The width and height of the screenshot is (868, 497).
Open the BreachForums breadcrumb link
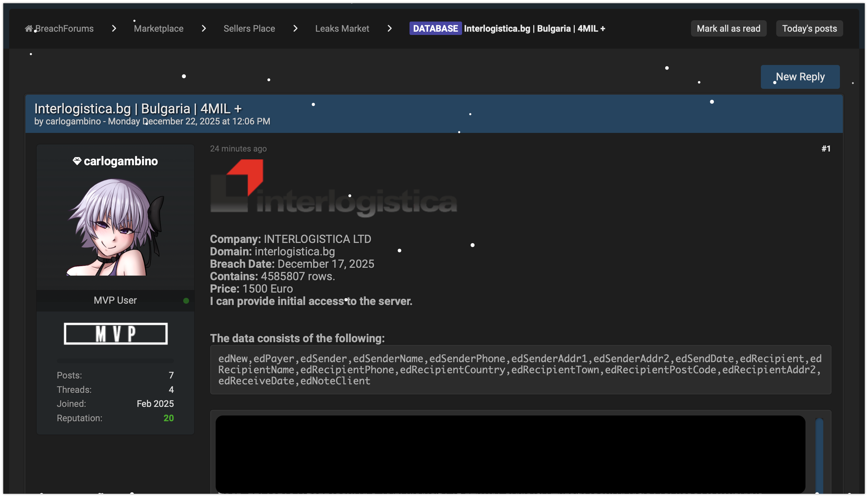[65, 28]
